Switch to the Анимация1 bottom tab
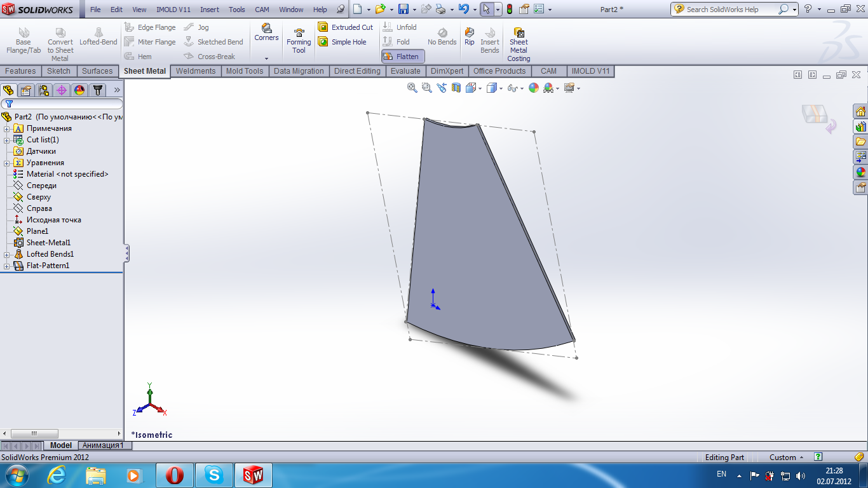Image resolution: width=868 pixels, height=488 pixels. [x=103, y=445]
